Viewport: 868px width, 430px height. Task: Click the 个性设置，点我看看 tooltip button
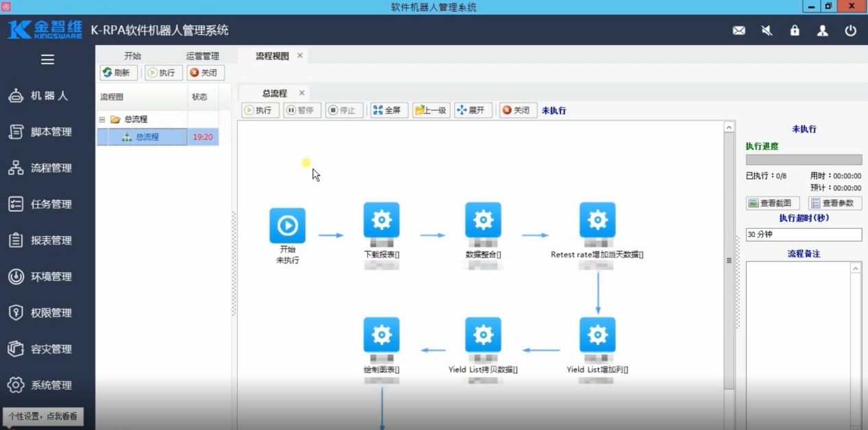coord(43,416)
